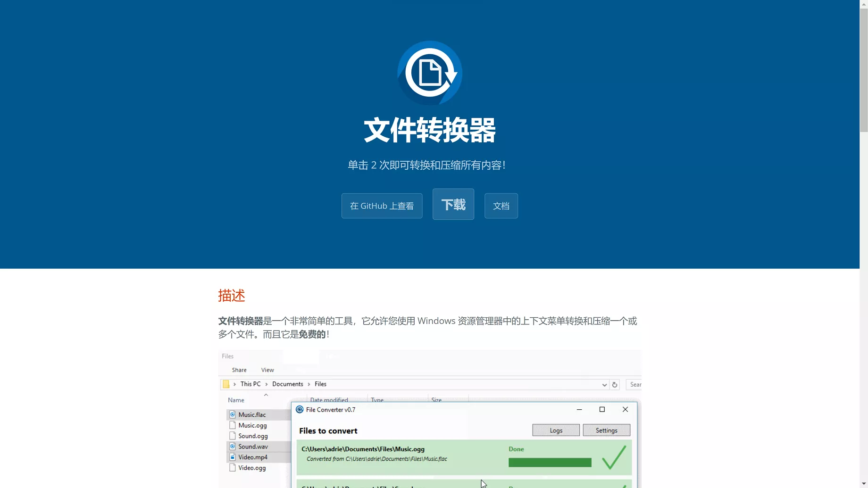Image resolution: width=868 pixels, height=488 pixels.
Task: Minimize the File Converter window
Action: pos(579,409)
